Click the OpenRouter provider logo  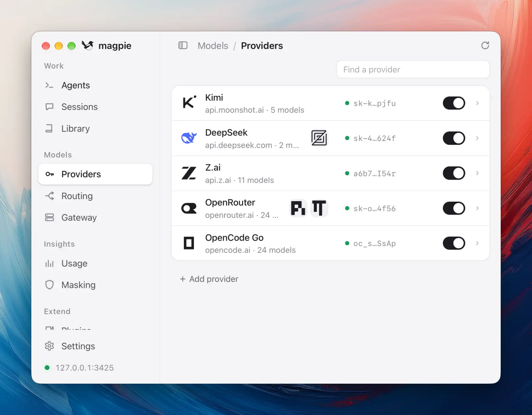[x=189, y=208]
